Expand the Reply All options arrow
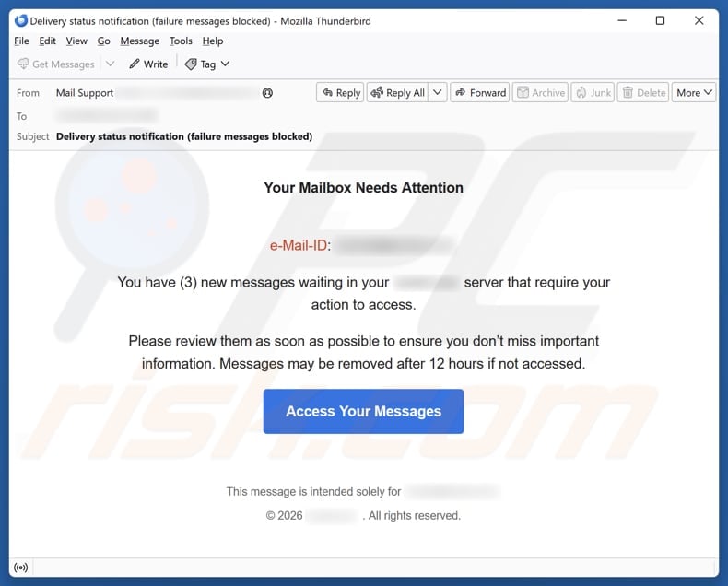This screenshot has height=586, width=728. 438,93
